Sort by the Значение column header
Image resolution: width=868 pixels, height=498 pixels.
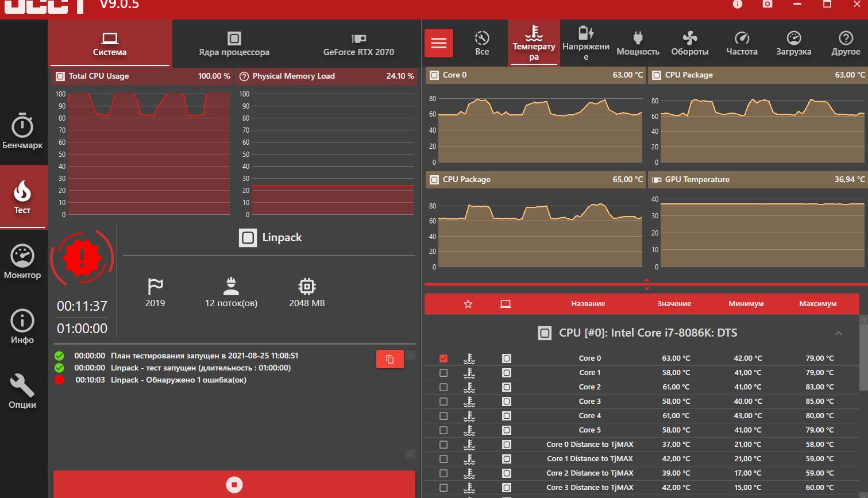click(674, 304)
